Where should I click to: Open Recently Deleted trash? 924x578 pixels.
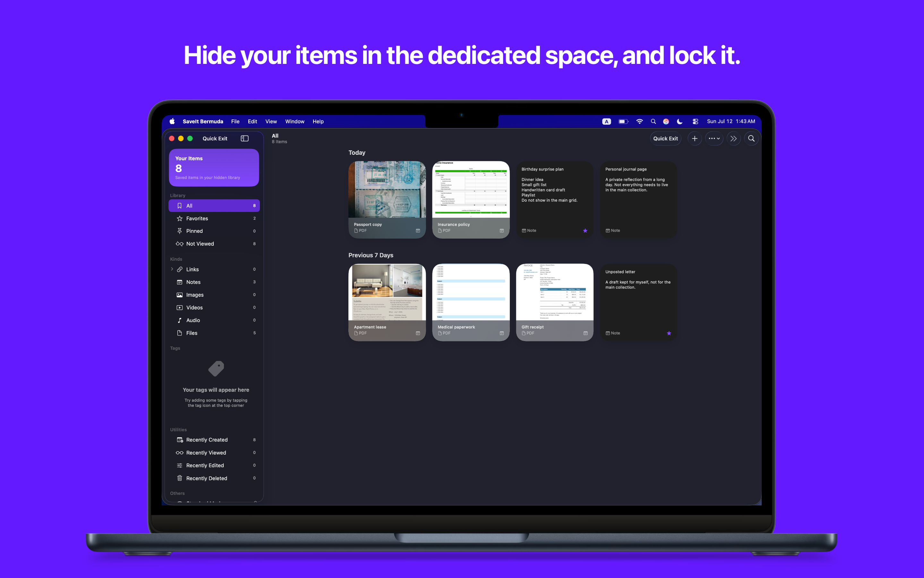pyautogui.click(x=214, y=478)
